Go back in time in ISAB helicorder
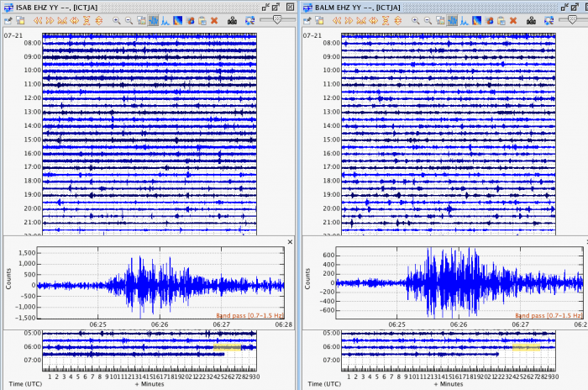588x390 pixels. 38,21
